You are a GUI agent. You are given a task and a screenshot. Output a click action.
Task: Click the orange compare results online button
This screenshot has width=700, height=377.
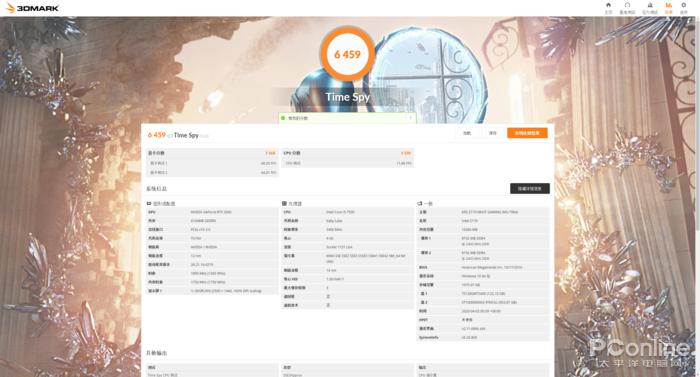point(527,133)
